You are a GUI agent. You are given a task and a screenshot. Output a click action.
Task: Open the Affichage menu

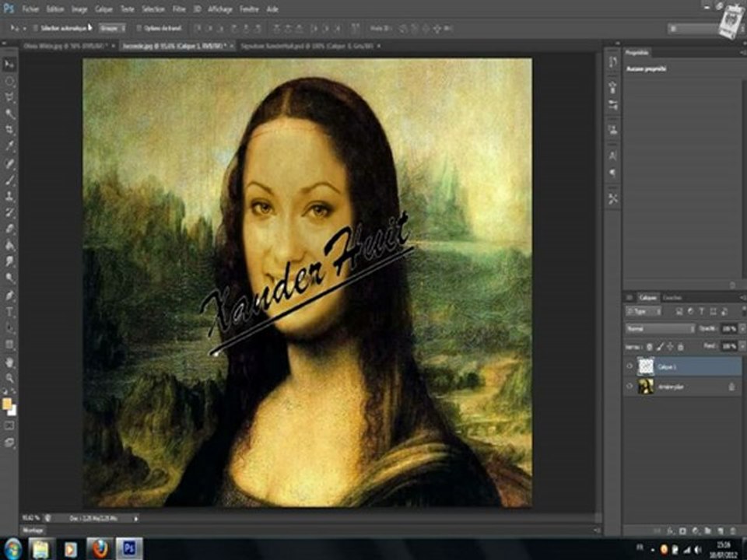pos(219,9)
